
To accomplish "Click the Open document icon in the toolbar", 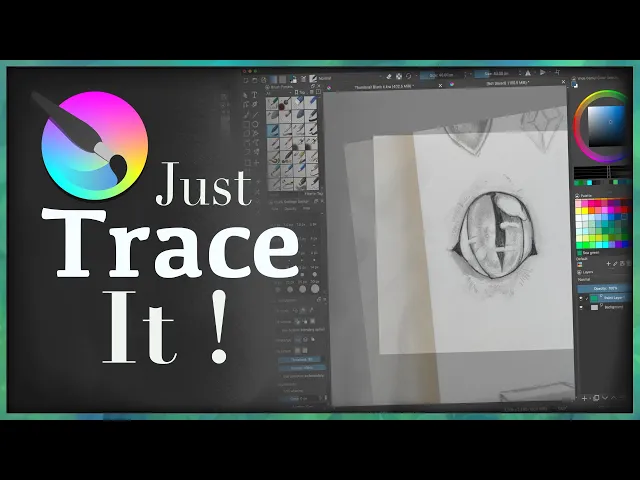I will click(x=255, y=80).
